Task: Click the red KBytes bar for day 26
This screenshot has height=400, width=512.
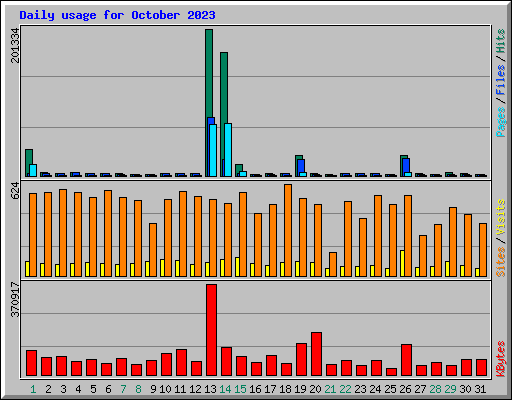Action: [406, 360]
